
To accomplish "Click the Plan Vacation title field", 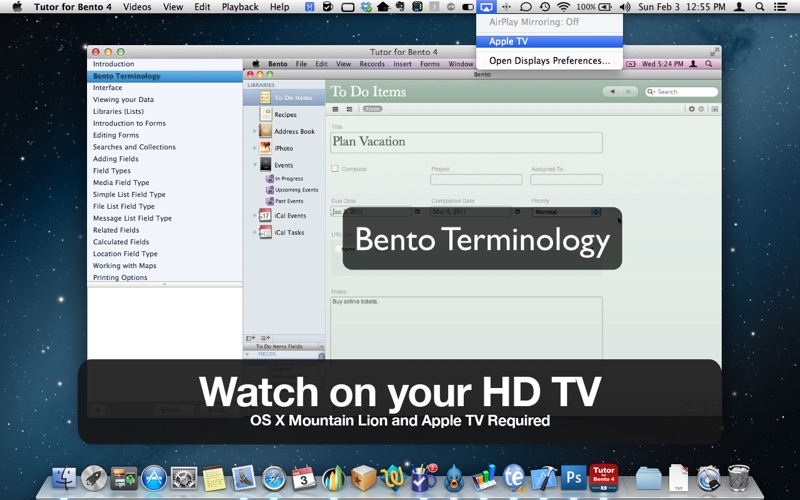I will coord(466,142).
